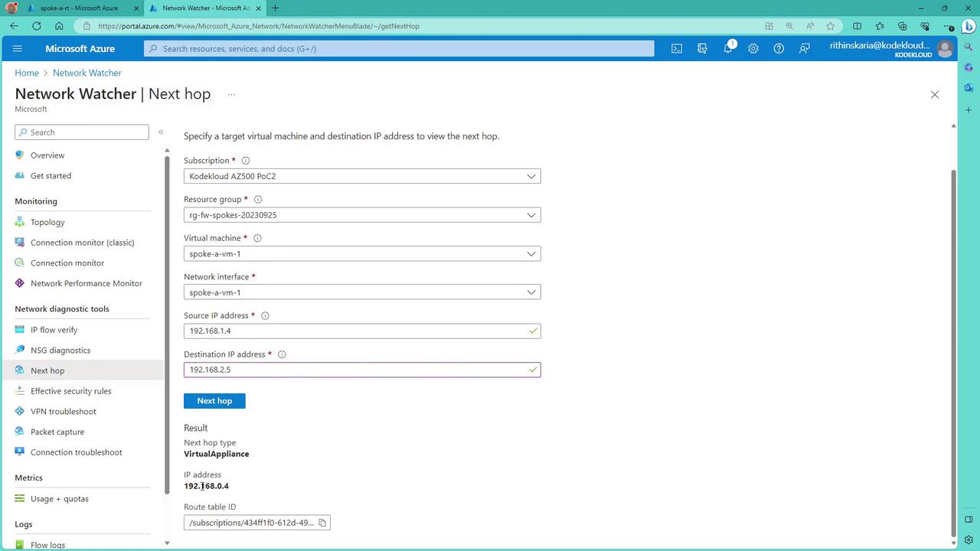The width and height of the screenshot is (980, 551).
Task: Open the Azure portal hamburger menu
Action: [18, 48]
